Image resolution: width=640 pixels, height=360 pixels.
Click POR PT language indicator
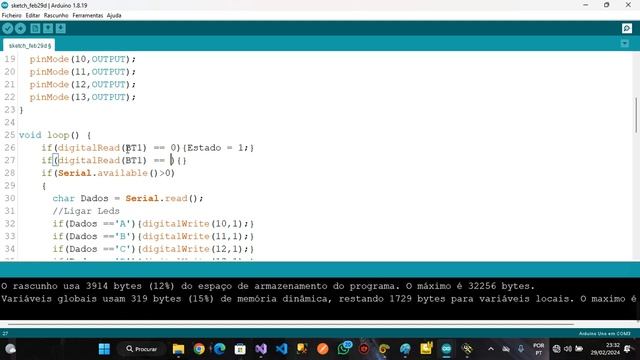(538, 349)
